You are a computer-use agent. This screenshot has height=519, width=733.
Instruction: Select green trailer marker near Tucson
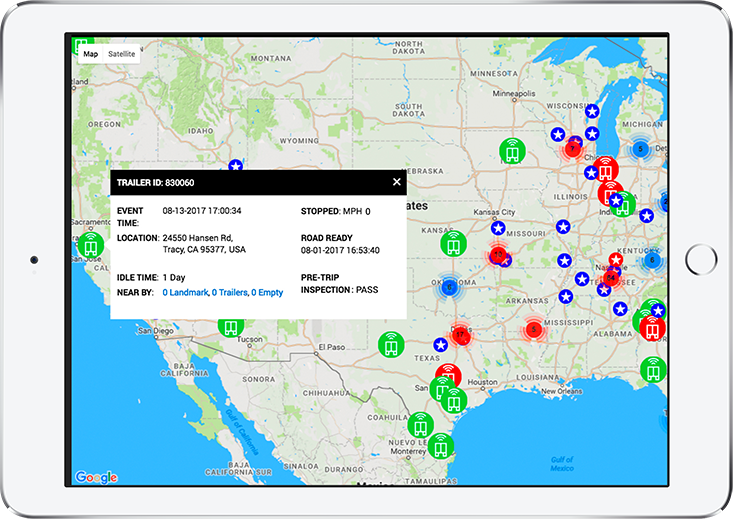[231, 324]
